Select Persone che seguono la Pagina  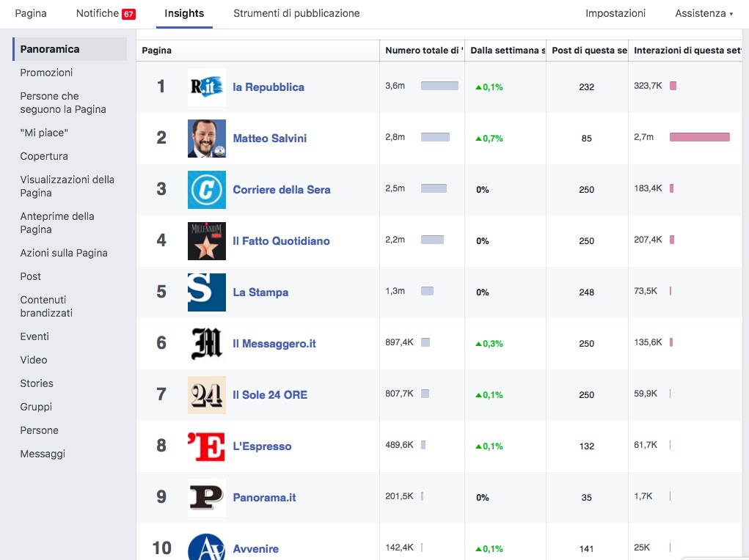pos(63,103)
